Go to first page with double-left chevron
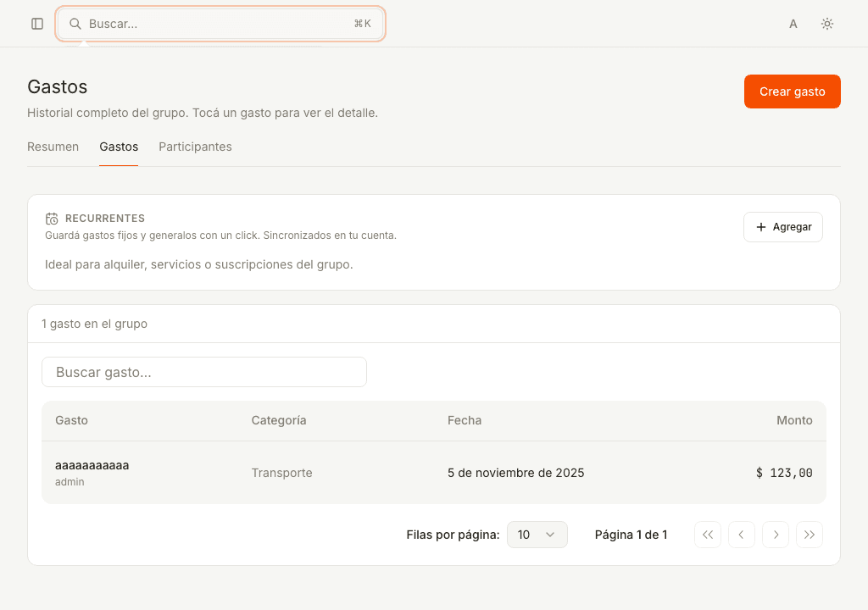The width and height of the screenshot is (868, 610). click(708, 535)
